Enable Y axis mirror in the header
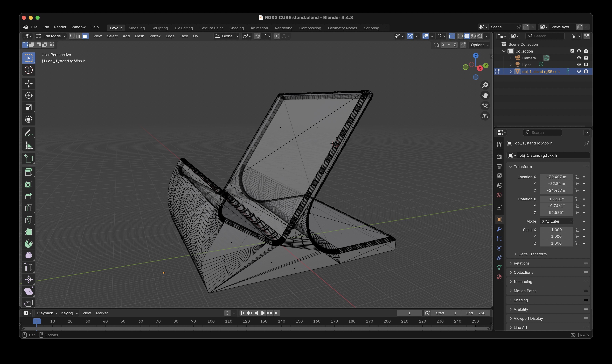The width and height of the screenshot is (612, 364). coord(449,45)
